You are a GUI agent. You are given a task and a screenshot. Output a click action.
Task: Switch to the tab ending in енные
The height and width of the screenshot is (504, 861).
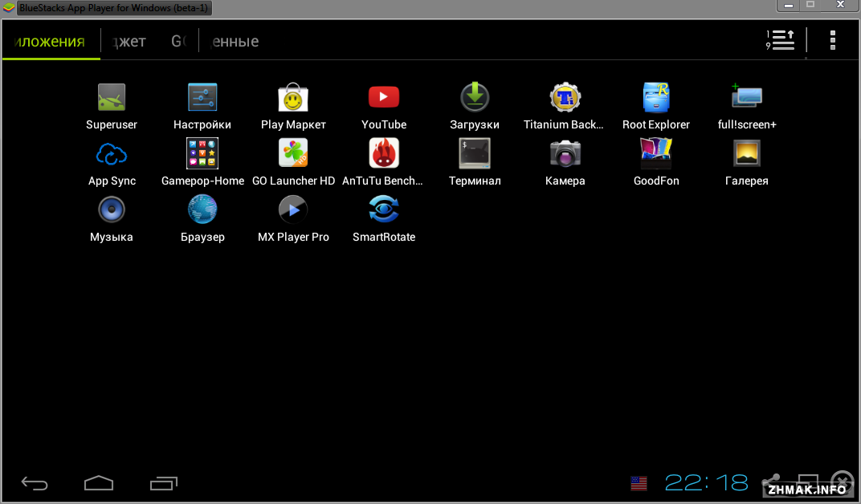point(235,41)
